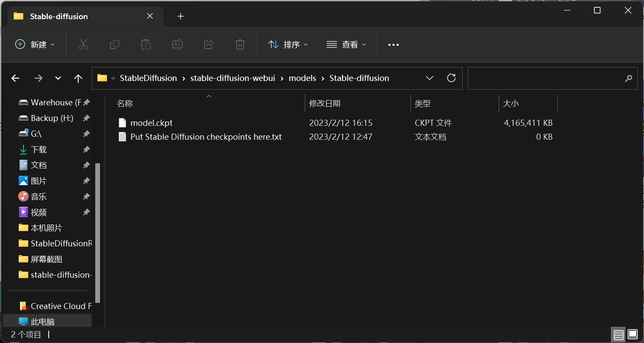This screenshot has width=644, height=343.
Task: Click the Paste clipboard icon
Action: click(x=146, y=44)
